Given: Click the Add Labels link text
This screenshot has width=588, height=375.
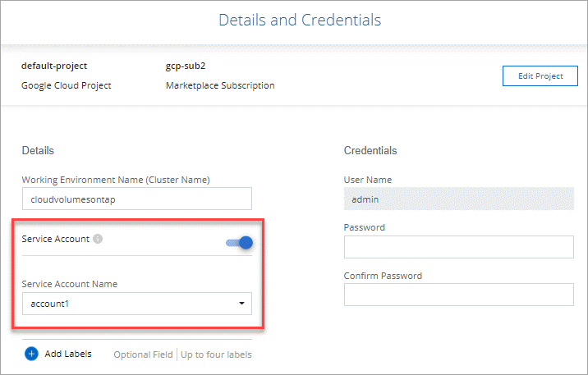Looking at the screenshot, I should [68, 354].
